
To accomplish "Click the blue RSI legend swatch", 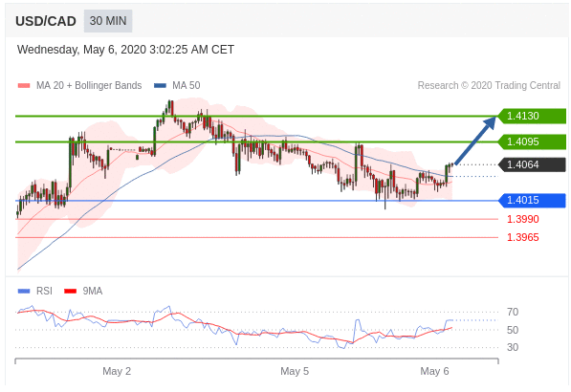I will point(24,292).
